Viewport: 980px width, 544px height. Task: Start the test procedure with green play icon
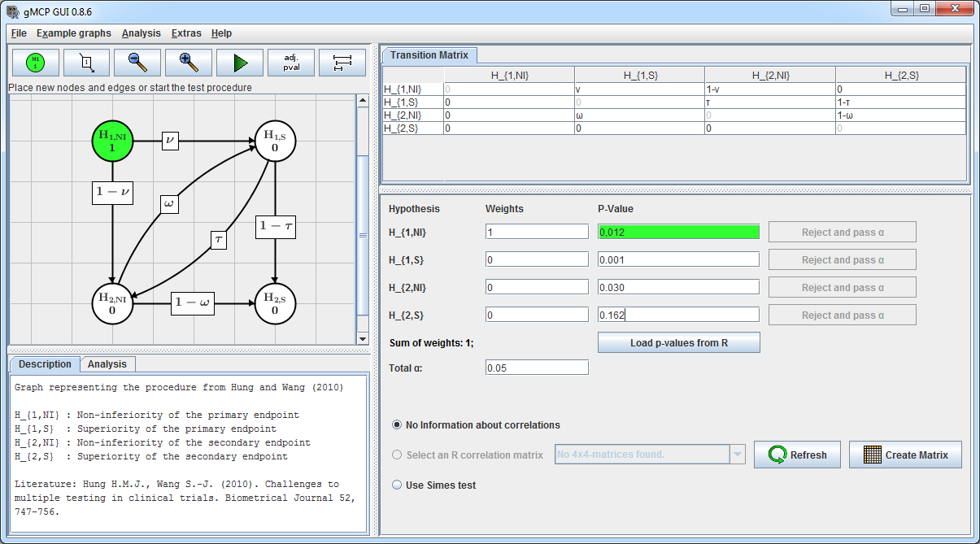(x=240, y=63)
